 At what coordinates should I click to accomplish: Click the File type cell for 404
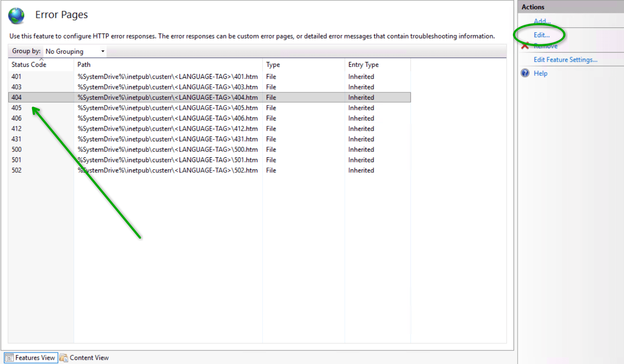(x=271, y=97)
